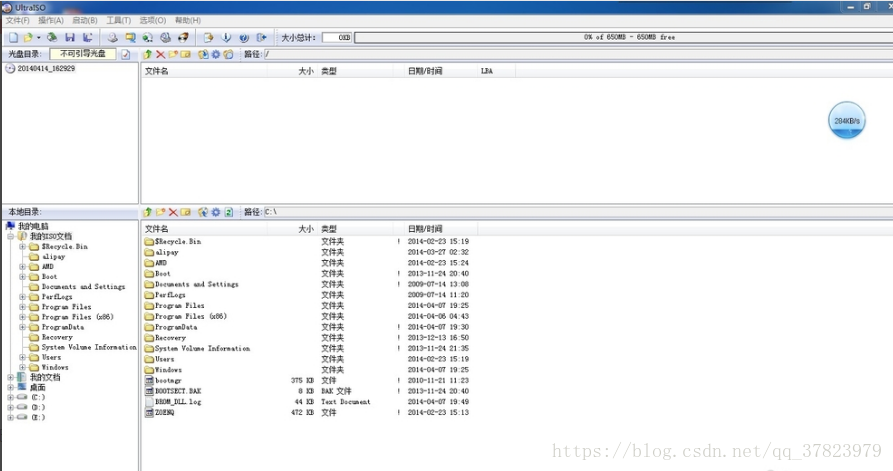
Task: Click the New image toolbar icon
Action: click(x=13, y=38)
